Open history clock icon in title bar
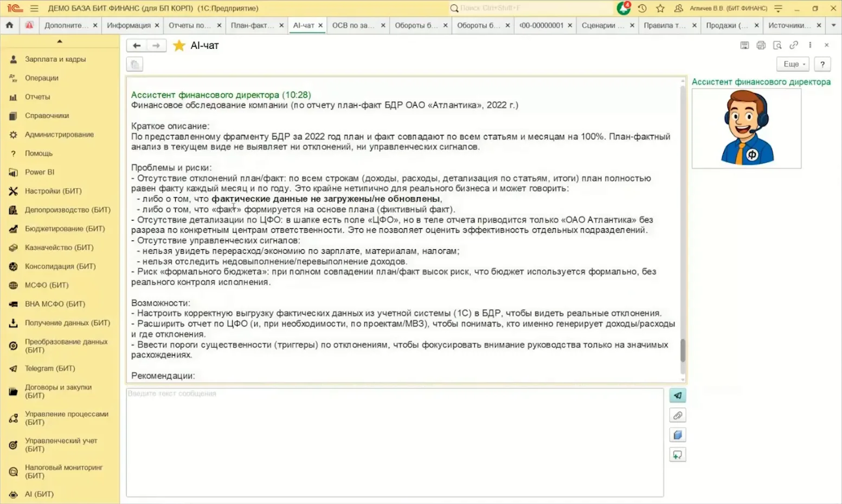Viewport: 842px width, 504px height. [x=642, y=8]
